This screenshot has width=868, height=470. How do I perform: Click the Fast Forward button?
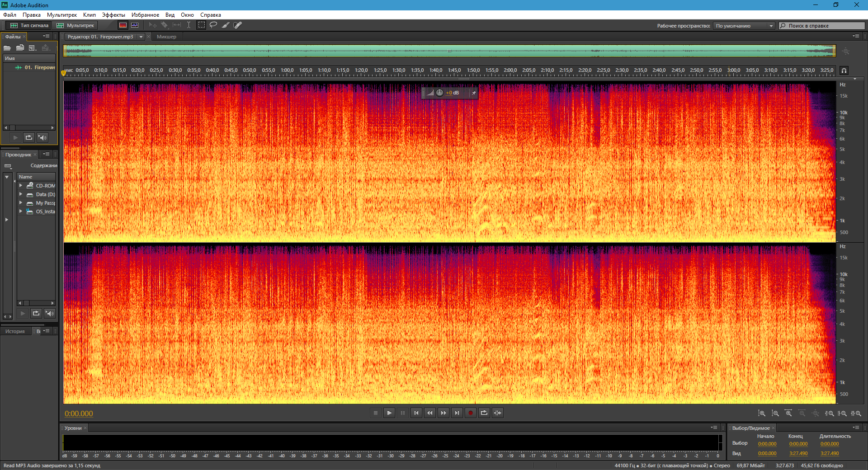[443, 413]
